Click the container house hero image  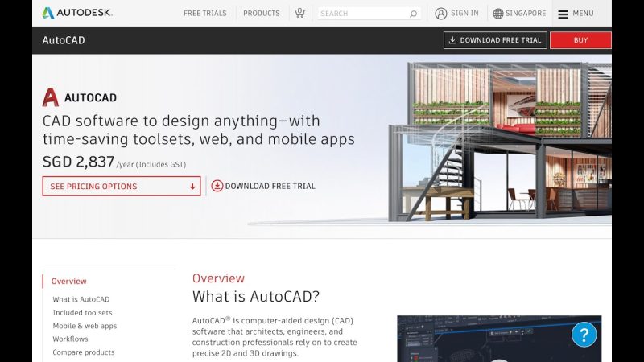point(499,142)
